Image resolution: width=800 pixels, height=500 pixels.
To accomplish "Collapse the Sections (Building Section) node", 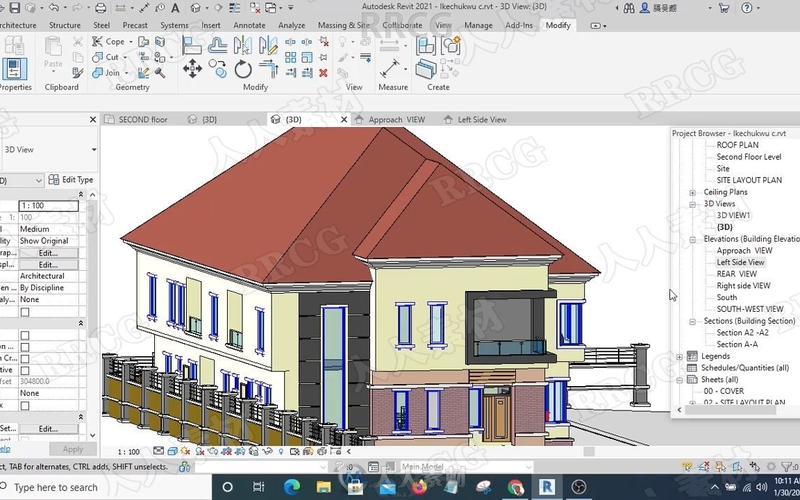I will (692, 321).
